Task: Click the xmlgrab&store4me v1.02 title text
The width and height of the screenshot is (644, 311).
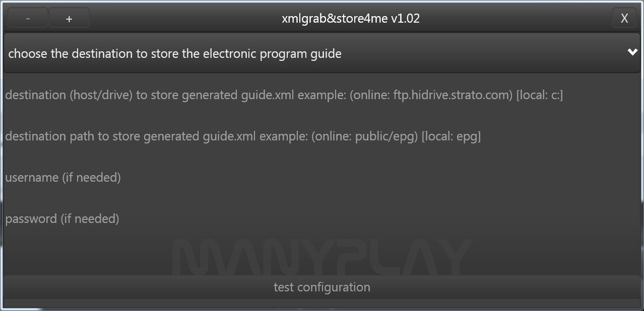Action: [x=351, y=19]
